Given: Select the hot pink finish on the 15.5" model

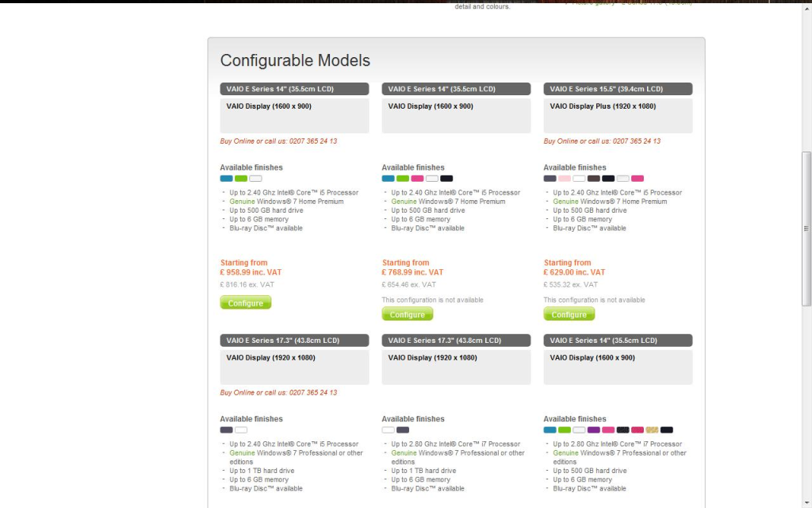Looking at the screenshot, I should 637,179.
